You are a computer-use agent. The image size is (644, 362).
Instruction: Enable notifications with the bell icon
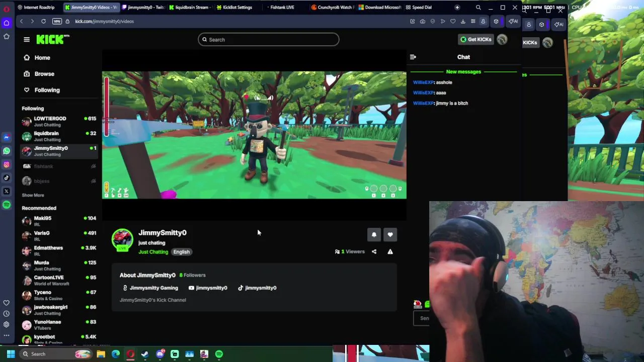pyautogui.click(x=374, y=234)
